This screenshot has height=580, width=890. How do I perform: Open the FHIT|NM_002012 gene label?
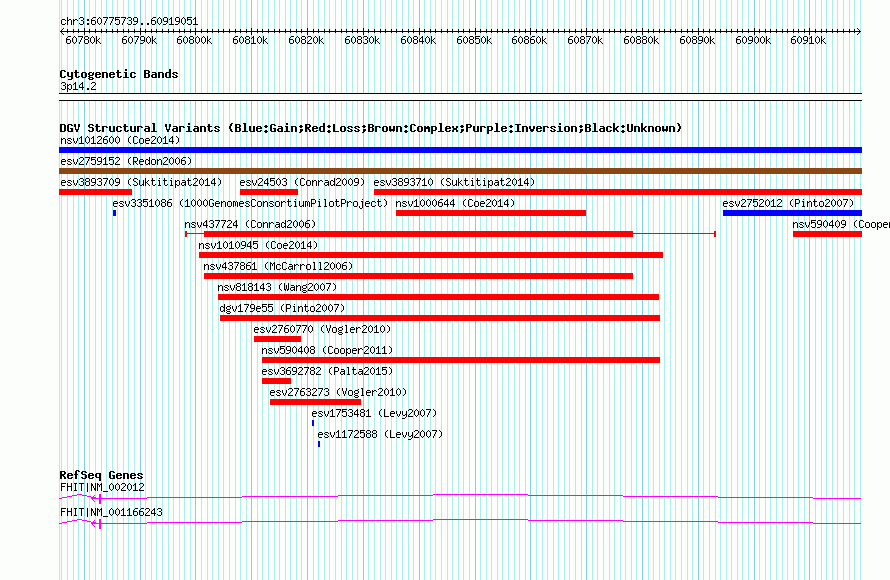tap(102, 487)
